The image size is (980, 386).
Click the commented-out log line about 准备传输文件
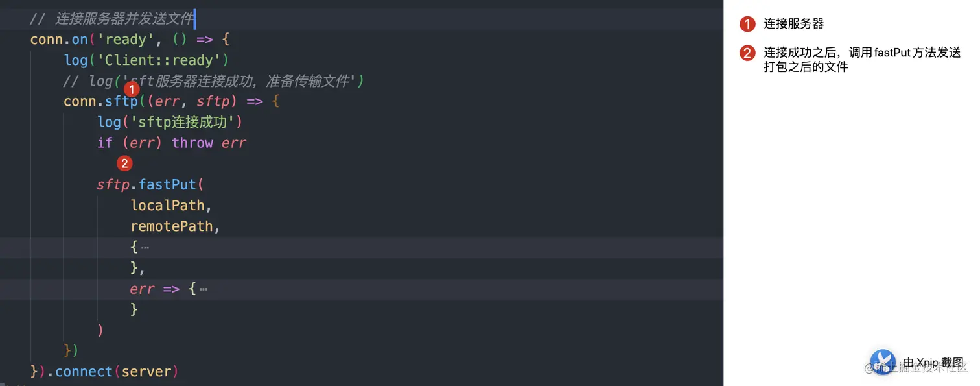pos(214,81)
